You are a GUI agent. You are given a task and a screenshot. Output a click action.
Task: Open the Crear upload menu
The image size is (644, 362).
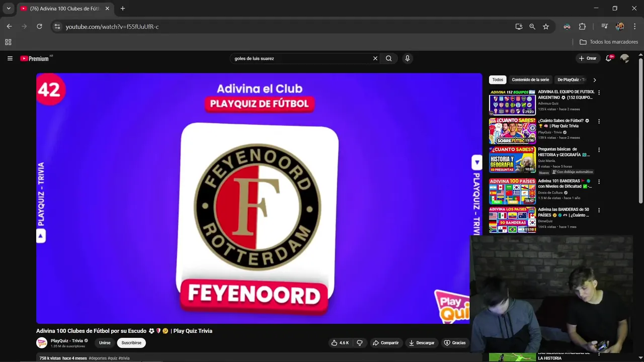pyautogui.click(x=587, y=58)
